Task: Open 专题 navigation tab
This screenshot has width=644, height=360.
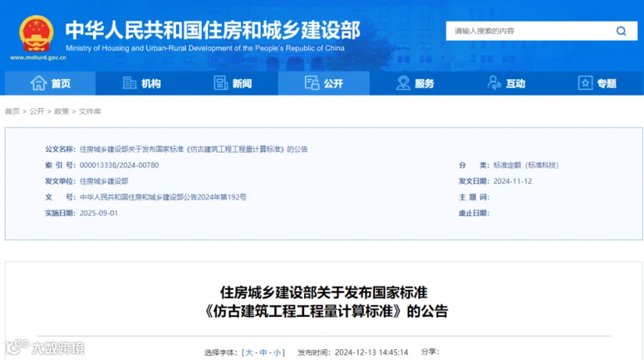Action: pyautogui.click(x=597, y=83)
